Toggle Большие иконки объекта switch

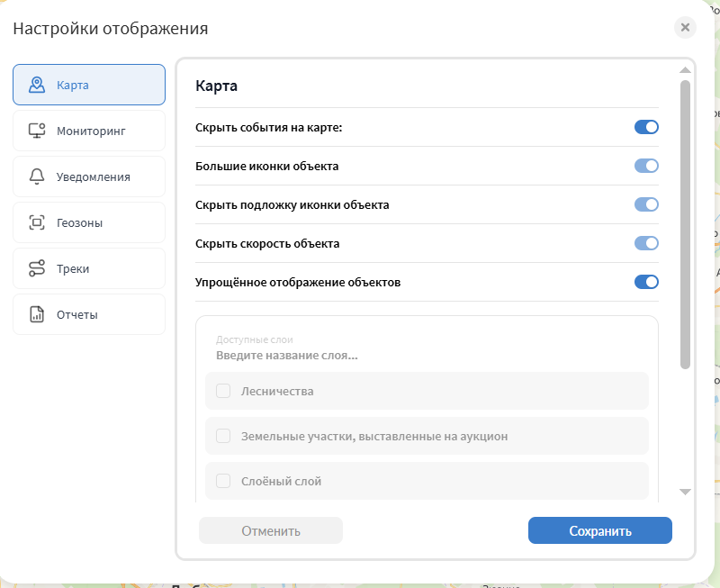click(x=646, y=166)
